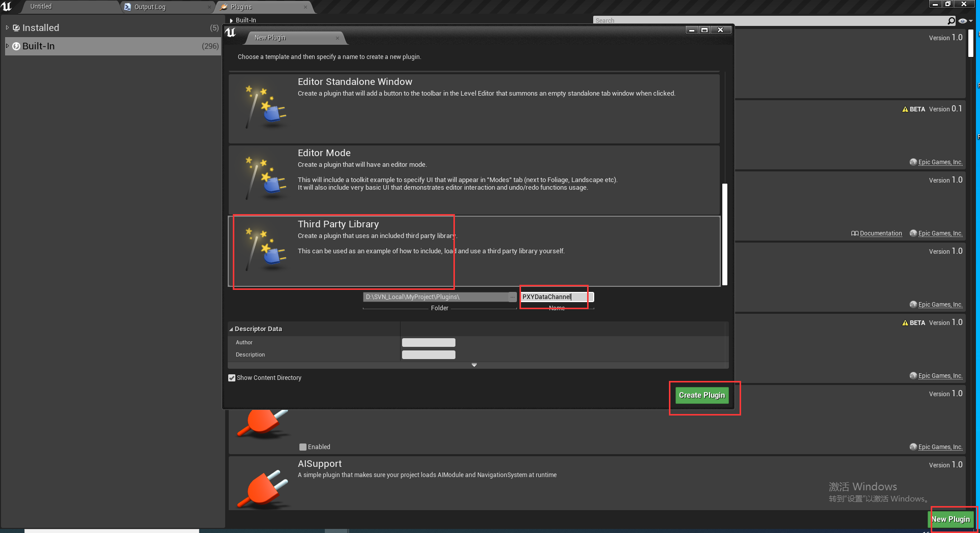Click the folder browse ellipsis button

[512, 297]
